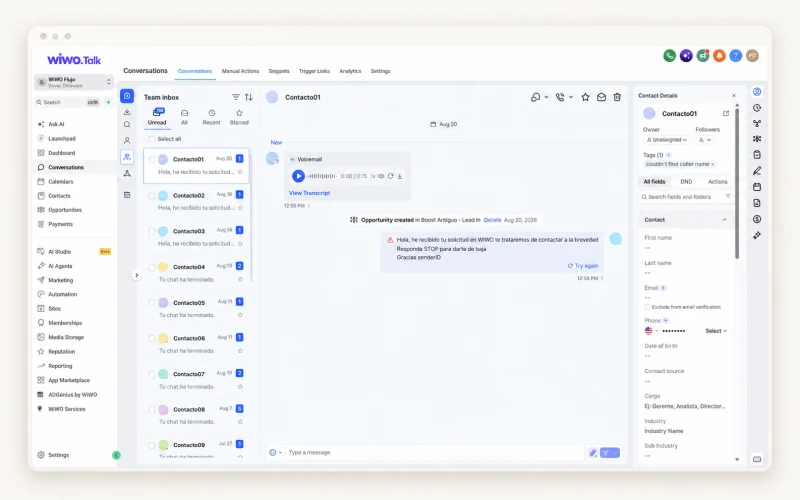Open Owner Unassigned dropdown
This screenshot has width=800, height=500.
(x=666, y=140)
